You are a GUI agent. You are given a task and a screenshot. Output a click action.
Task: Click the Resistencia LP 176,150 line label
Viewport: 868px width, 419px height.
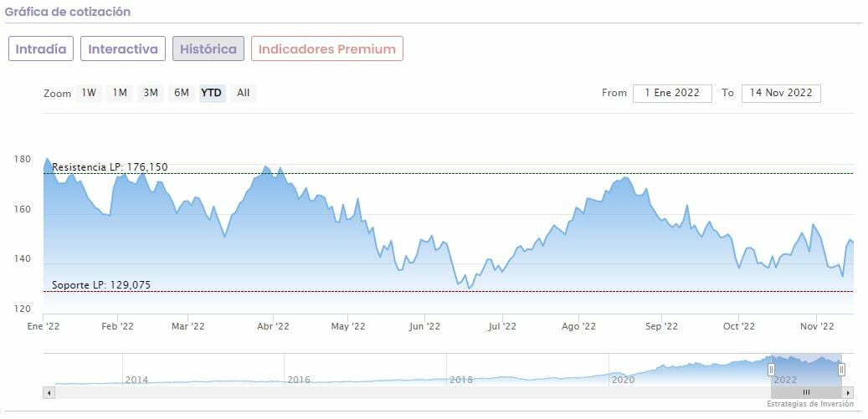click(110, 167)
